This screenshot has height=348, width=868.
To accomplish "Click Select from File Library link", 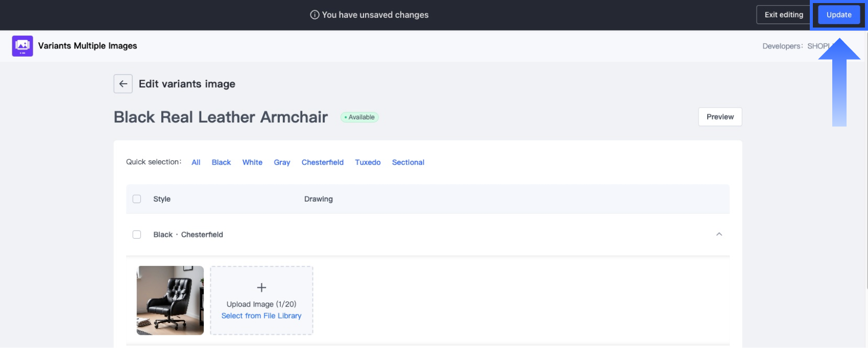I will 261,316.
